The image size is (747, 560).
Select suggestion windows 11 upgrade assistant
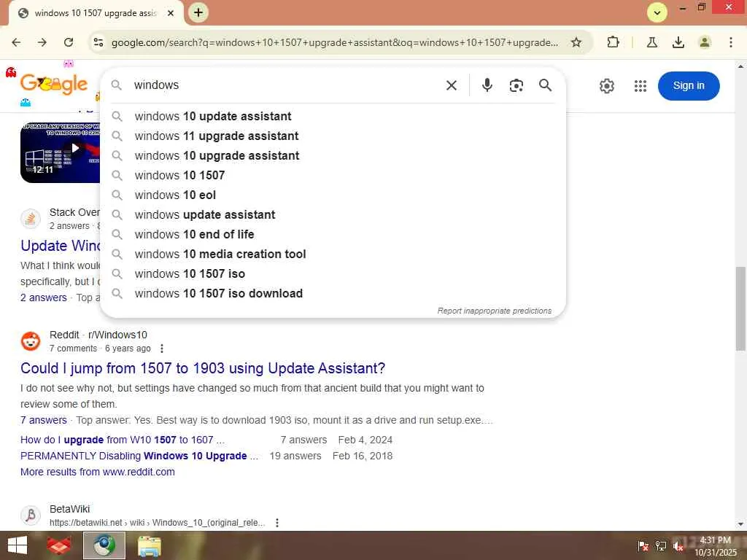333,136
